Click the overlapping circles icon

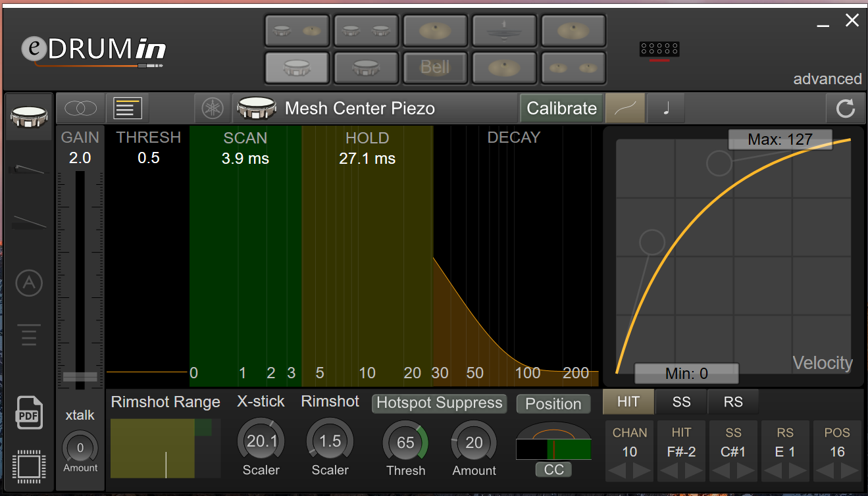(x=80, y=108)
